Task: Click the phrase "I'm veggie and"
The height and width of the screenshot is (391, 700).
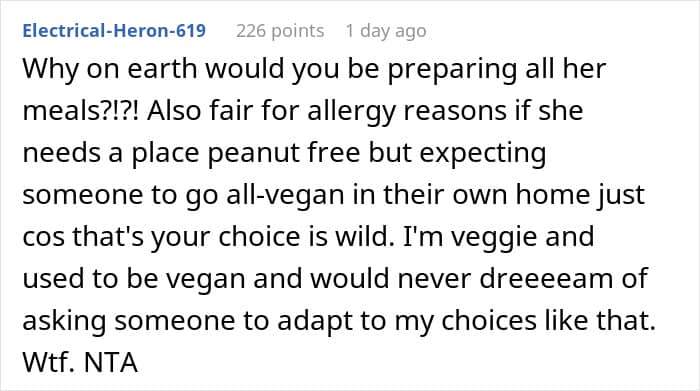Action: tap(499, 237)
